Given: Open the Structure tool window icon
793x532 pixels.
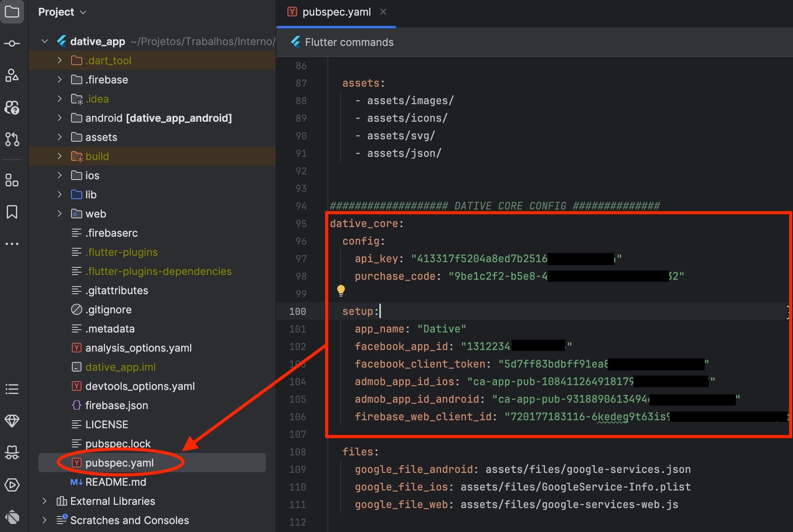Looking at the screenshot, I should click(12, 180).
